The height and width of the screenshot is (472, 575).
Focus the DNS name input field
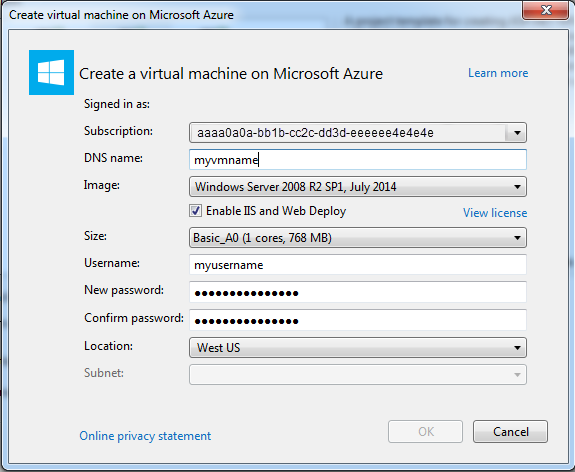click(358, 160)
